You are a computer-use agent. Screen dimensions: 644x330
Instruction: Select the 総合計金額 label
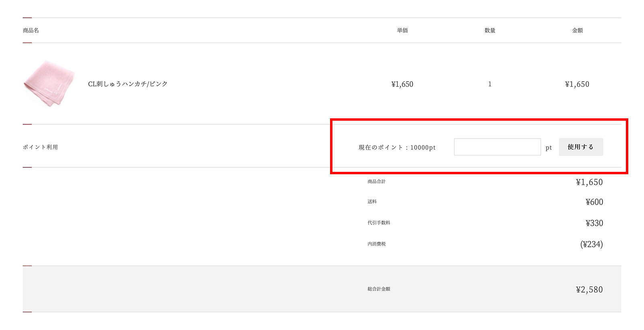pyautogui.click(x=379, y=289)
